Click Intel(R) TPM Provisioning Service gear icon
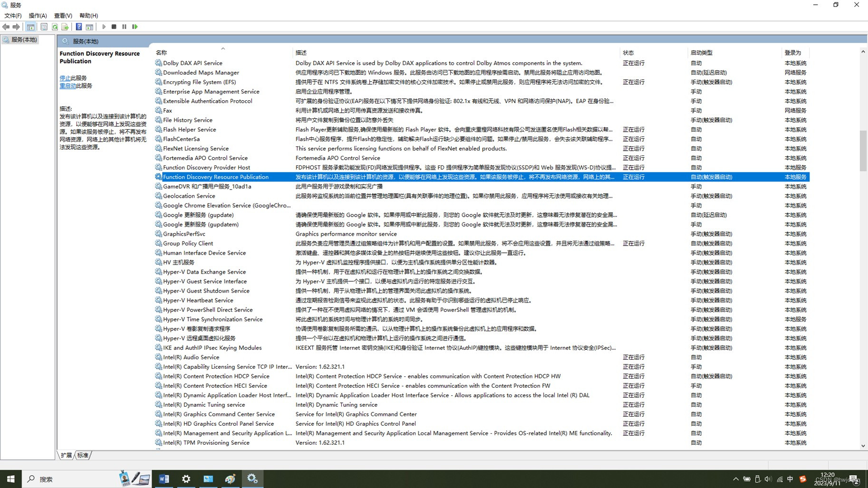This screenshot has width=868, height=488. pos(158,442)
